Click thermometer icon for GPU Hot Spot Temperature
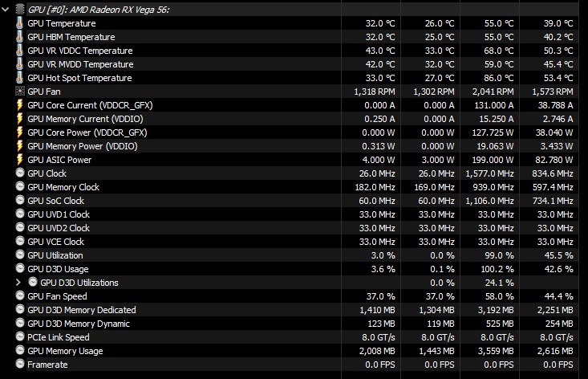This screenshot has height=379, width=588. click(19, 78)
